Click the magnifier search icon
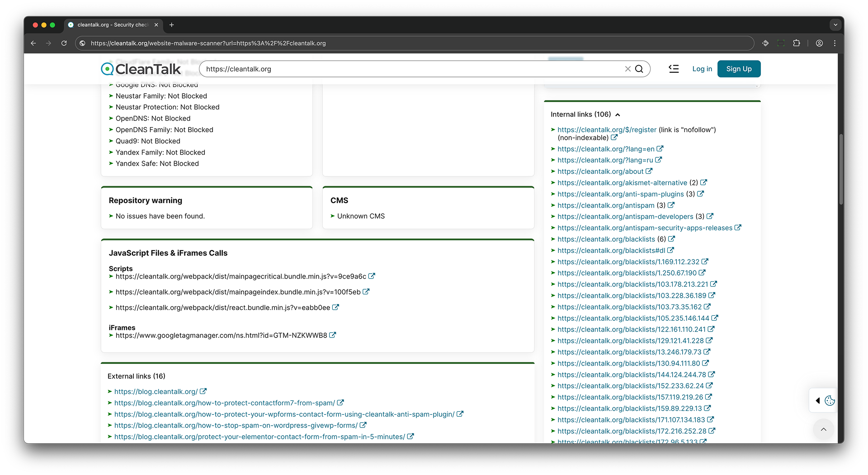 click(x=639, y=69)
